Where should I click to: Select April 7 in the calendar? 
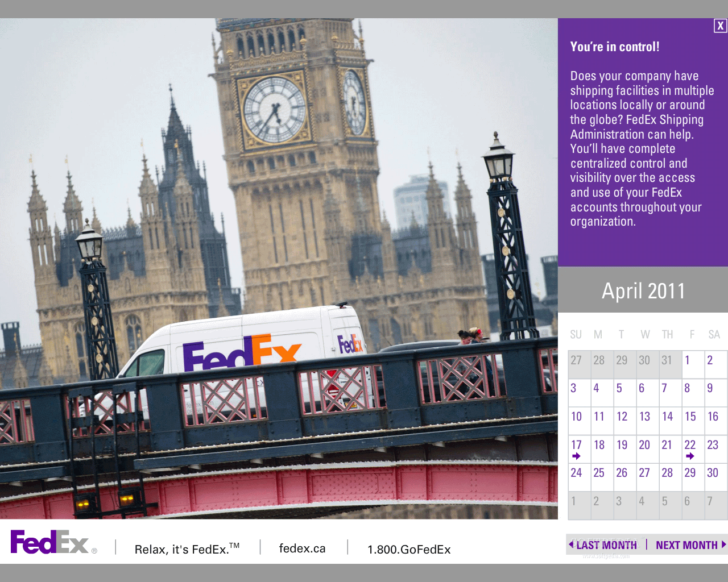(x=671, y=393)
